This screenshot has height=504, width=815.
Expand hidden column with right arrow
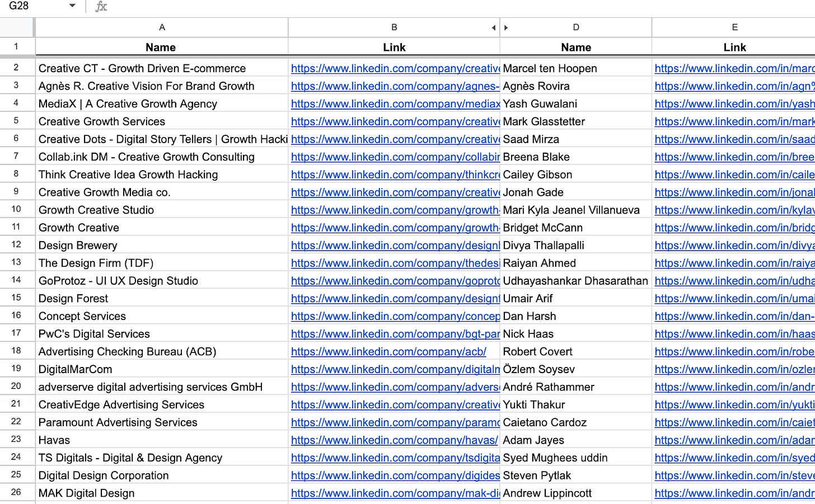(506, 27)
